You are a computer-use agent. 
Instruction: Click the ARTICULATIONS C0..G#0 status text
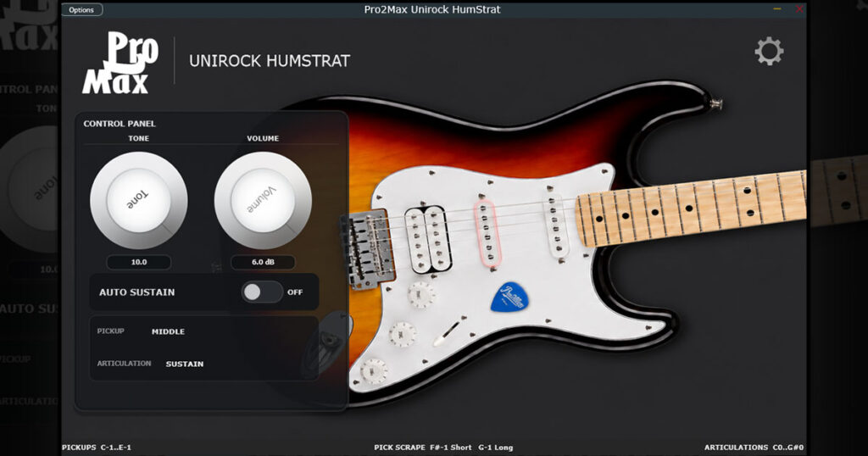click(x=754, y=448)
